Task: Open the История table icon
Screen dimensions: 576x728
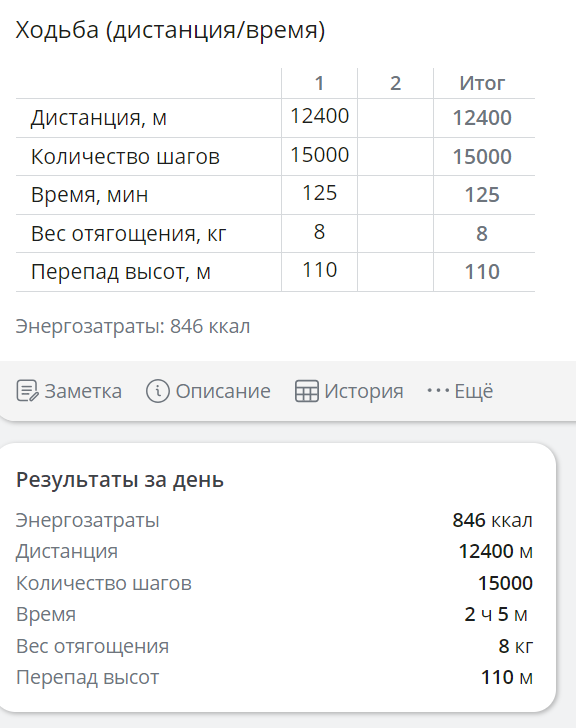Action: point(307,391)
